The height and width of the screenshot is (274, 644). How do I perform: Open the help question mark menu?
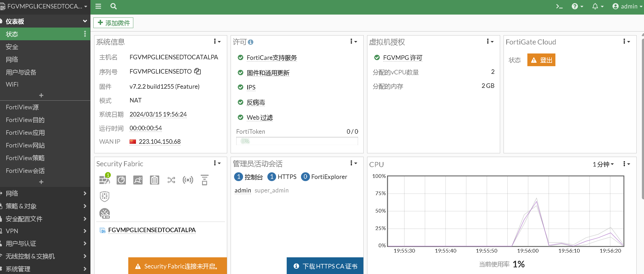(x=577, y=6)
